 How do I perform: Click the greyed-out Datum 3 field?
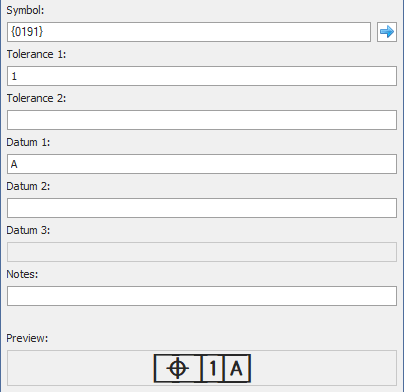click(202, 252)
